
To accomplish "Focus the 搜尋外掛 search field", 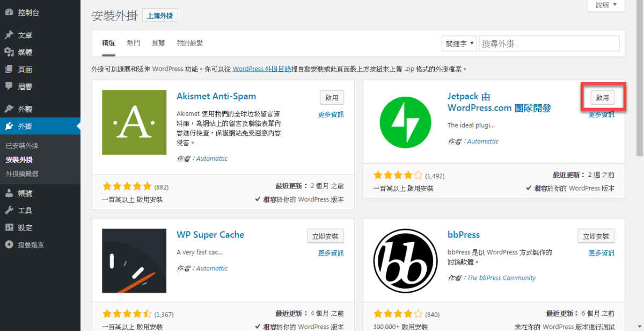I will coord(549,44).
